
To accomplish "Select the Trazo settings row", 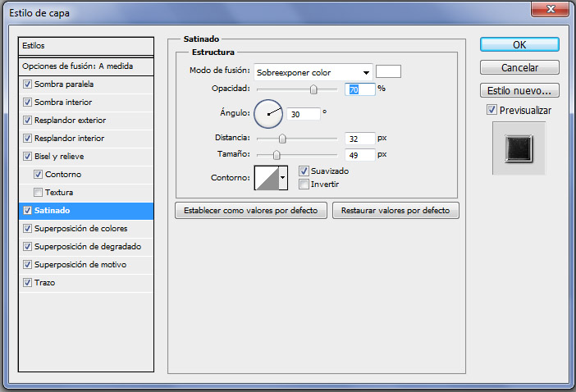I will (86, 283).
